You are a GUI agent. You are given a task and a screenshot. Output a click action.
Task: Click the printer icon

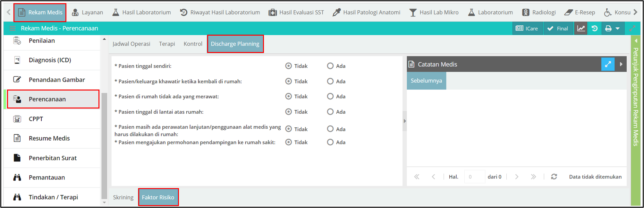608,29
